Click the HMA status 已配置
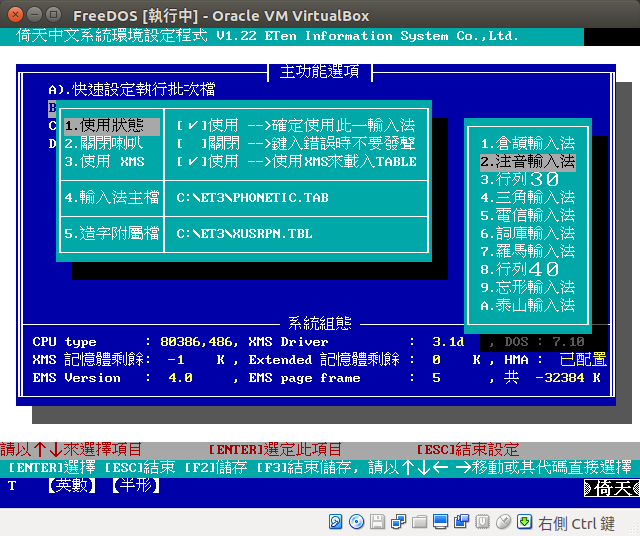The width and height of the screenshot is (640, 536). [583, 360]
